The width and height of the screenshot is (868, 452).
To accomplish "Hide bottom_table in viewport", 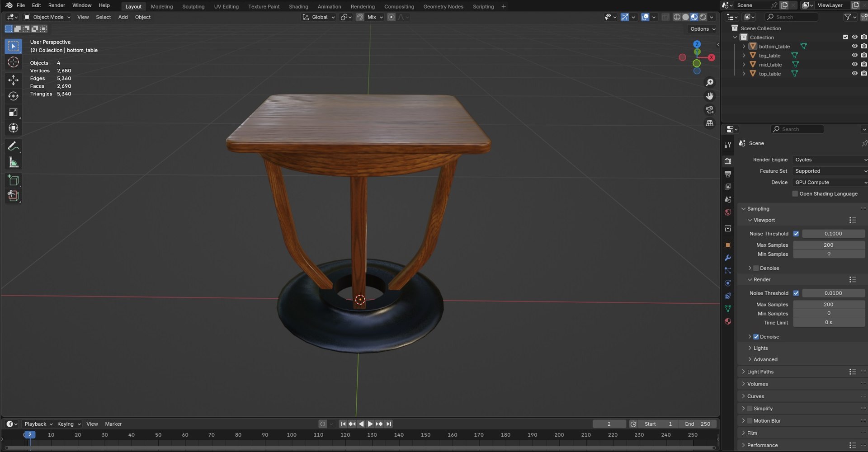I will pos(854,46).
